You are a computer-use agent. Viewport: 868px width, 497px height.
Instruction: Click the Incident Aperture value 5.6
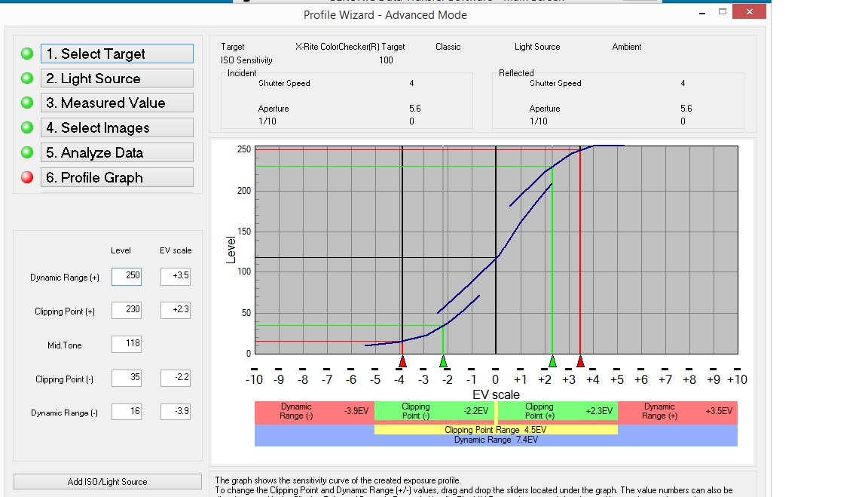(414, 109)
